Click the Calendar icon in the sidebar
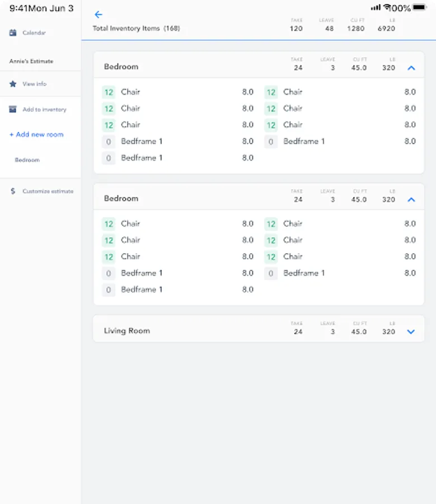The width and height of the screenshot is (436, 504). pos(12,32)
